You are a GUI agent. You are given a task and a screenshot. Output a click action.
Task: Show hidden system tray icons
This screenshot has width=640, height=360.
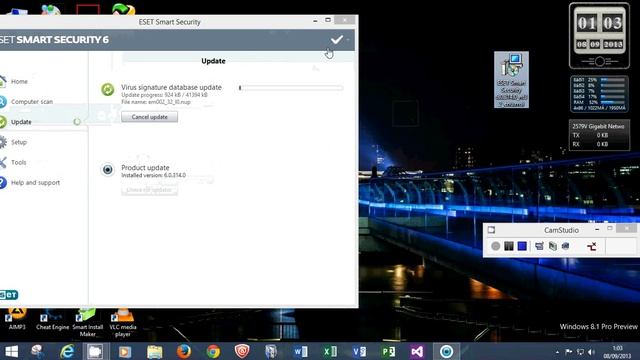pyautogui.click(x=557, y=352)
